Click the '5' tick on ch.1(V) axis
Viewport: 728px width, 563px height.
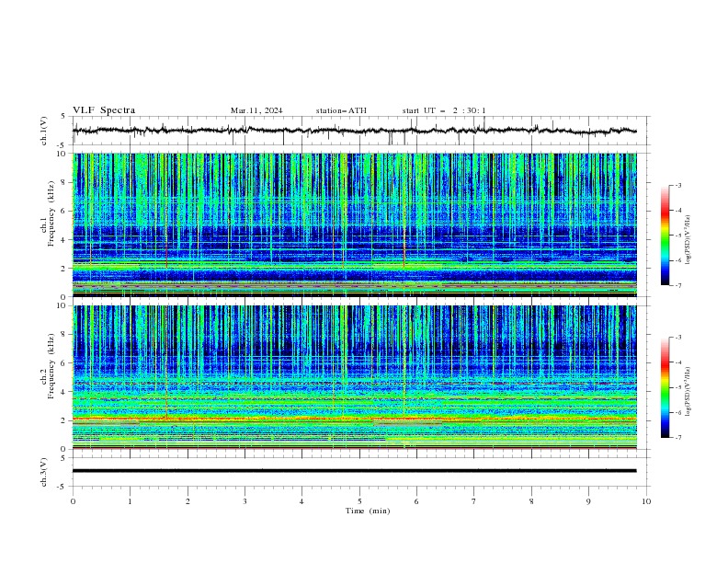[x=63, y=116]
